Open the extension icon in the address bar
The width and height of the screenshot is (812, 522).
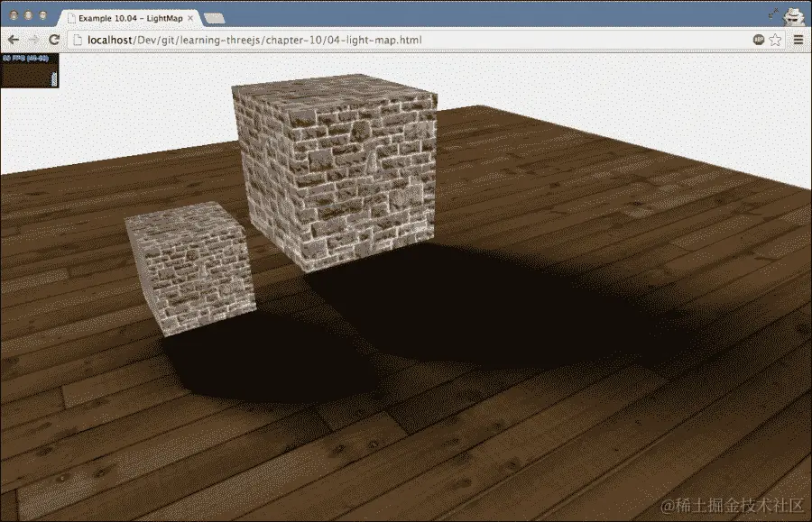point(758,40)
